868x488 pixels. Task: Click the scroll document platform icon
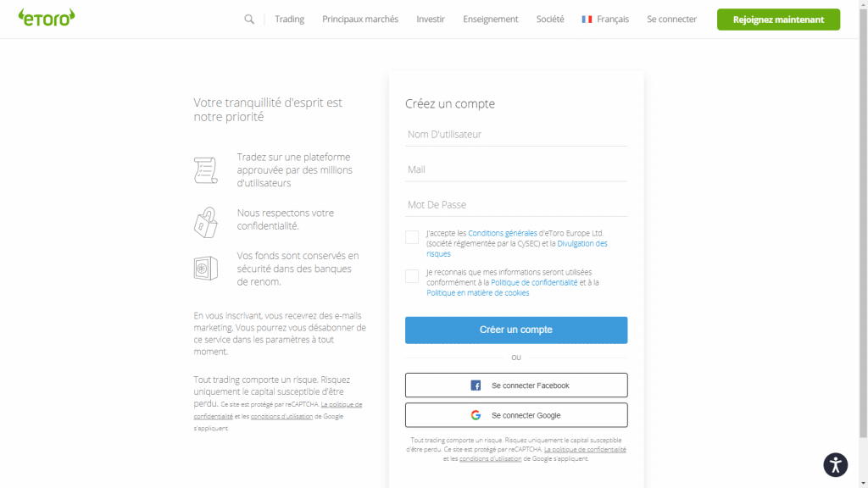(x=205, y=170)
